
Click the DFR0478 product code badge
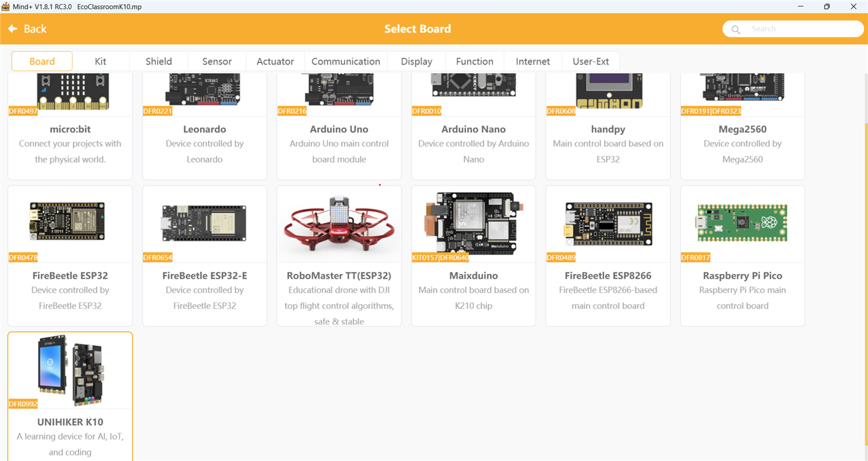pyautogui.click(x=23, y=257)
